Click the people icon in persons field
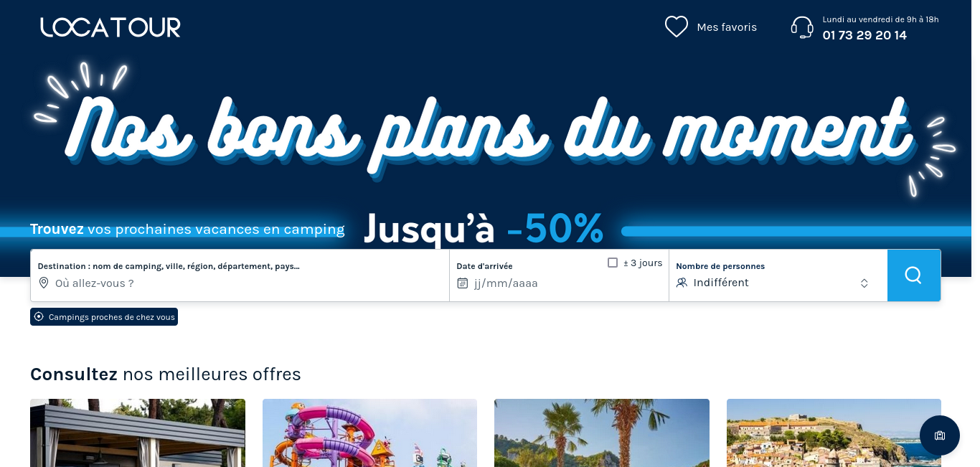The height and width of the screenshot is (467, 980). tap(682, 283)
